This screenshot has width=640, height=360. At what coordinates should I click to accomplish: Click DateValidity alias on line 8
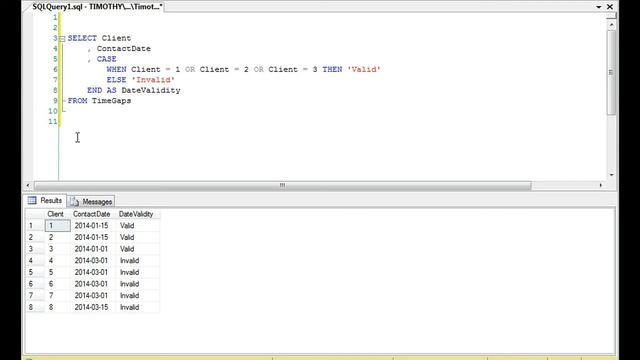pos(151,90)
